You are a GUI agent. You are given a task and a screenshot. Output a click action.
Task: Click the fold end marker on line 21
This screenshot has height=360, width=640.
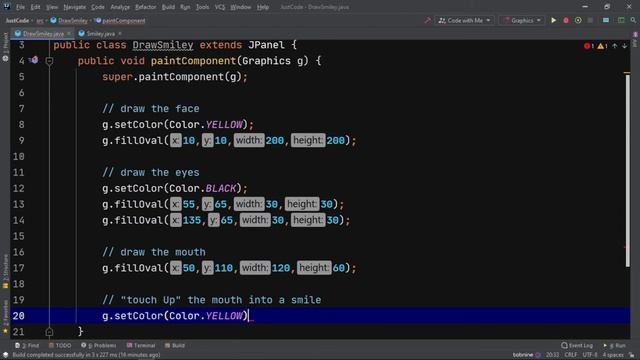pyautogui.click(x=49, y=332)
